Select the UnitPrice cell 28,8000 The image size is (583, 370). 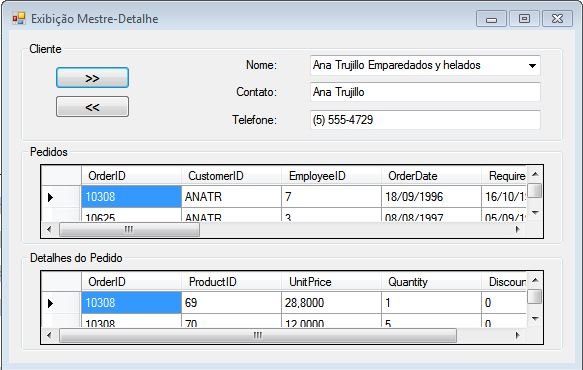click(331, 303)
